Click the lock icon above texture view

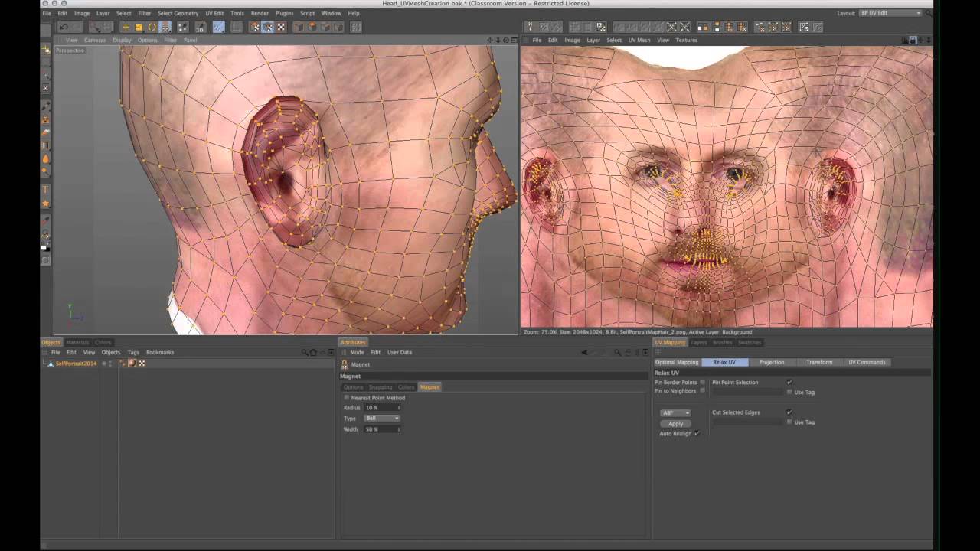point(913,40)
